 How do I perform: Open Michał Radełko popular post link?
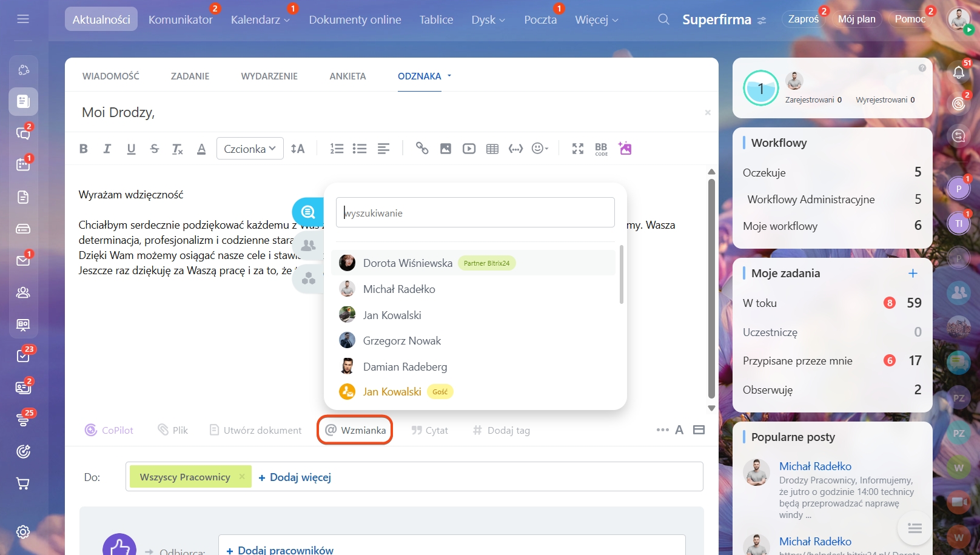point(815,466)
